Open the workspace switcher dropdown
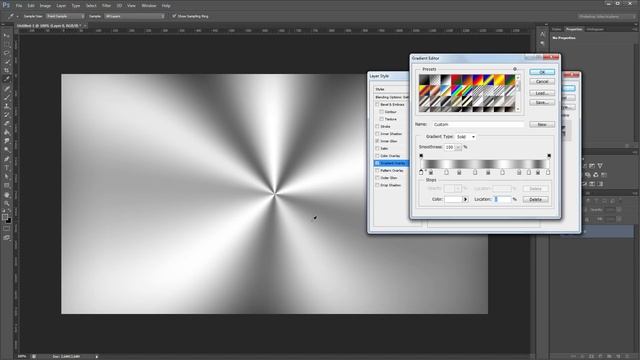 (607, 16)
